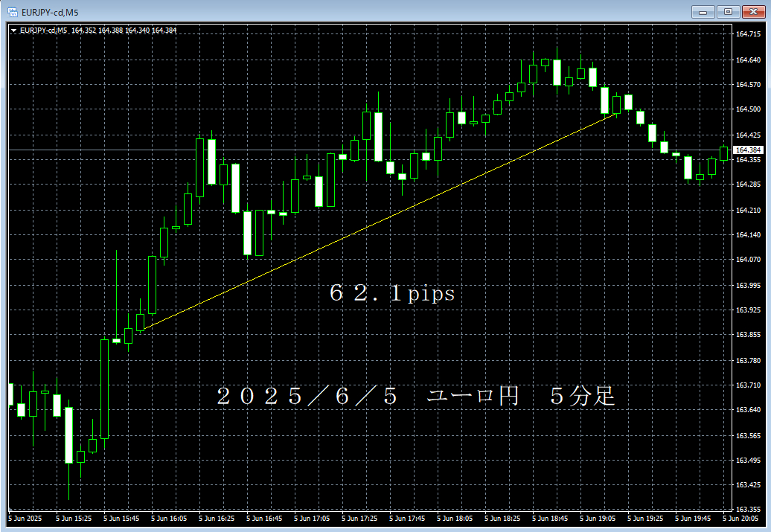The height and width of the screenshot is (532, 771).
Task: Click the 164.285 price scale value
Action: (748, 185)
